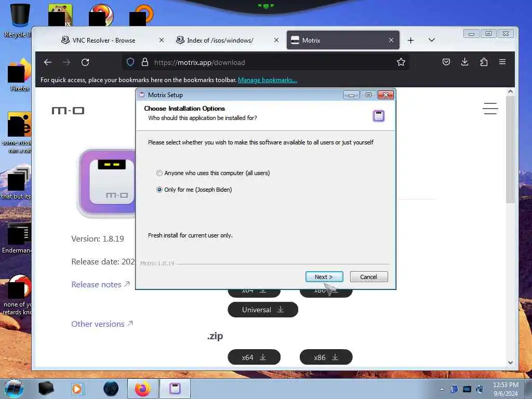Screen dimensions: 532x399
Task: Click the volume tray icon
Action: (x=480, y=389)
